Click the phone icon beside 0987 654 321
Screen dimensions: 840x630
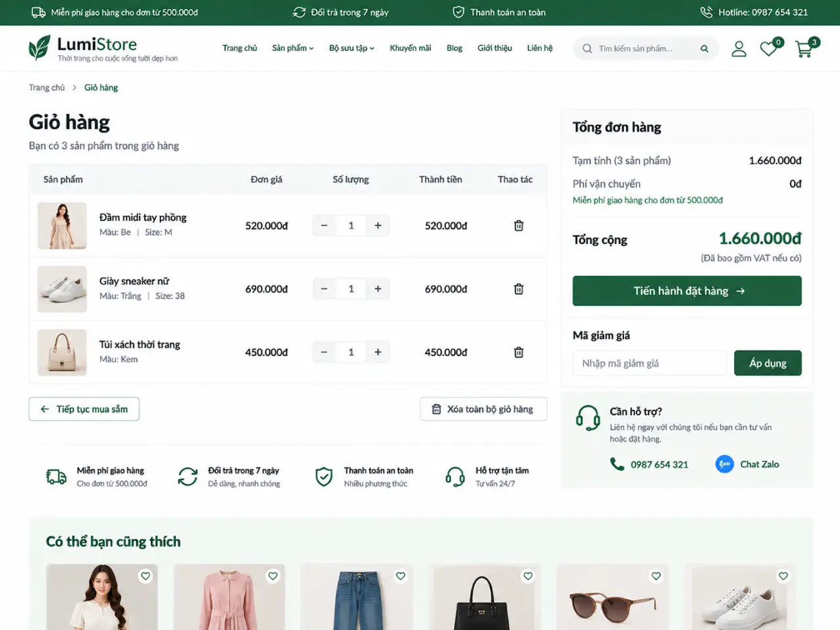tap(617, 464)
